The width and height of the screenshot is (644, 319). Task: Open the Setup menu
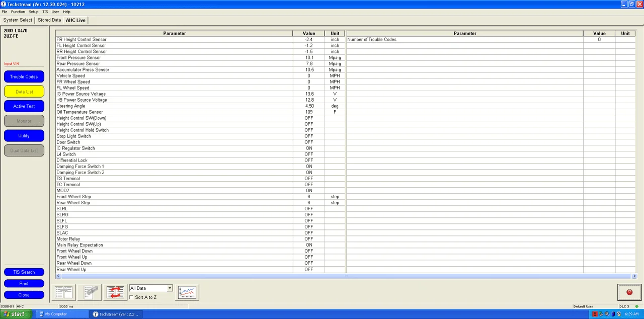tap(33, 12)
